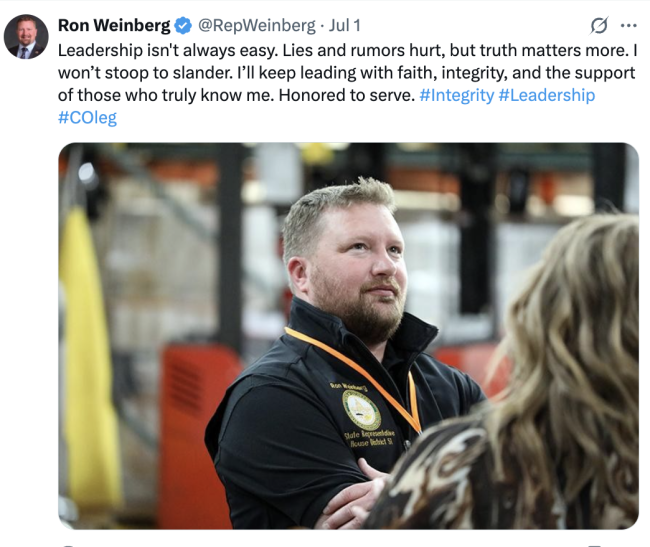Open the #COleg hashtag

tap(87, 118)
